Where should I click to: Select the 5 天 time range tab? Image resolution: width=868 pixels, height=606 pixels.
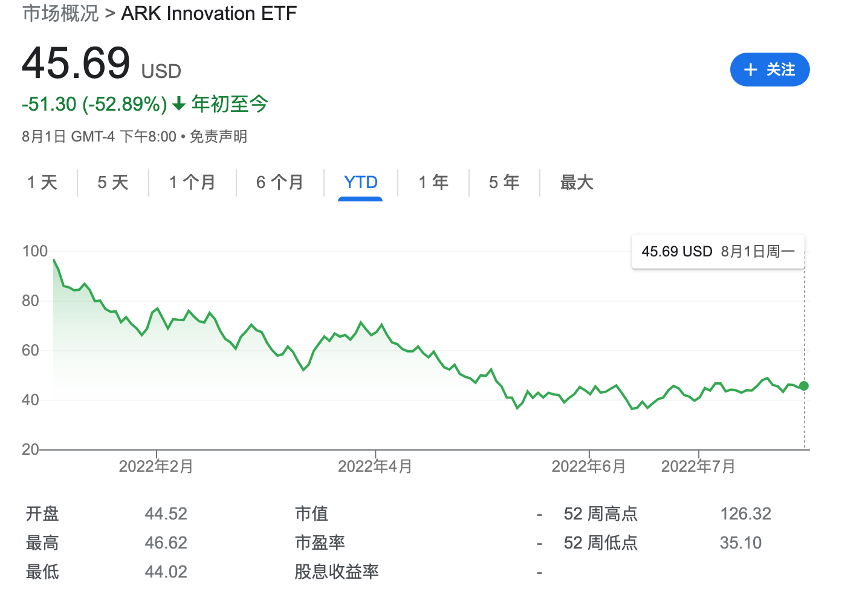click(x=113, y=182)
